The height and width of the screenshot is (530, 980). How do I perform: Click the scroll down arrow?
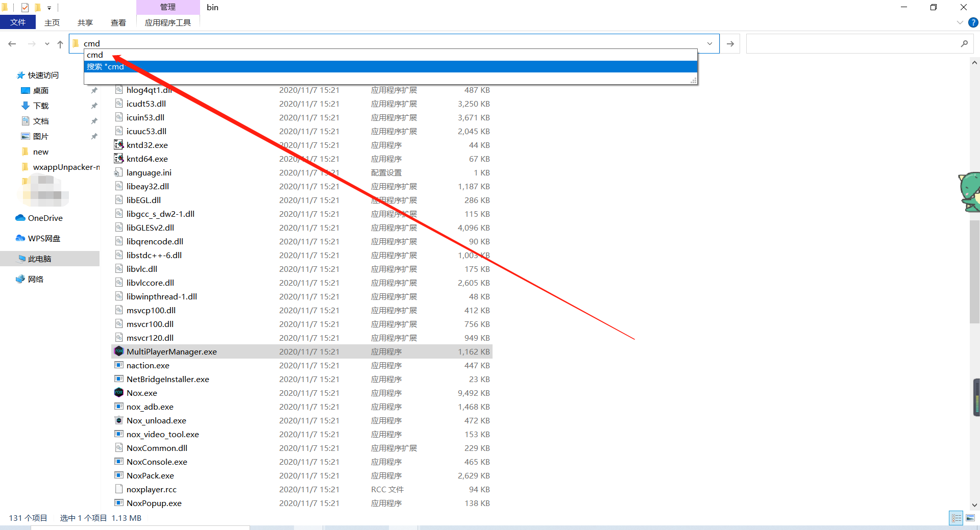coord(974,504)
